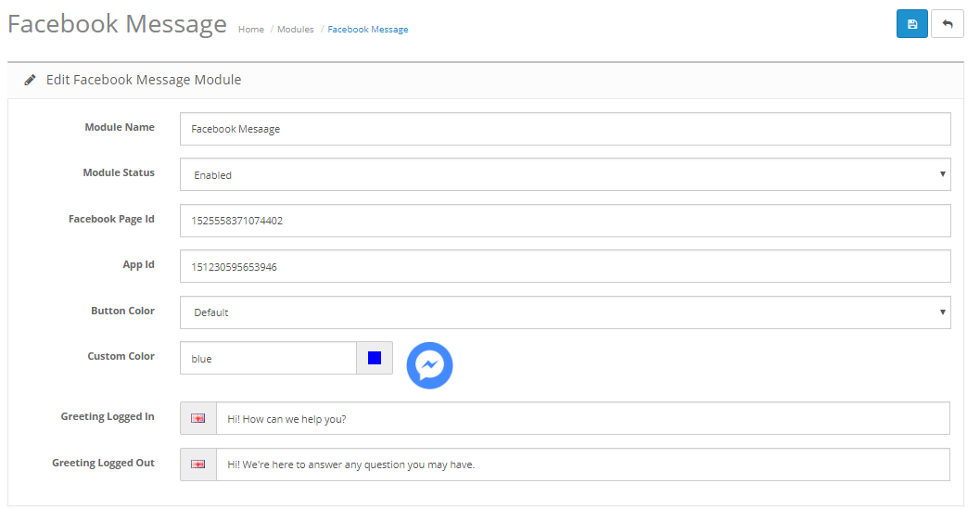Click the blue Facebook Message breadcrumb link

367,30
